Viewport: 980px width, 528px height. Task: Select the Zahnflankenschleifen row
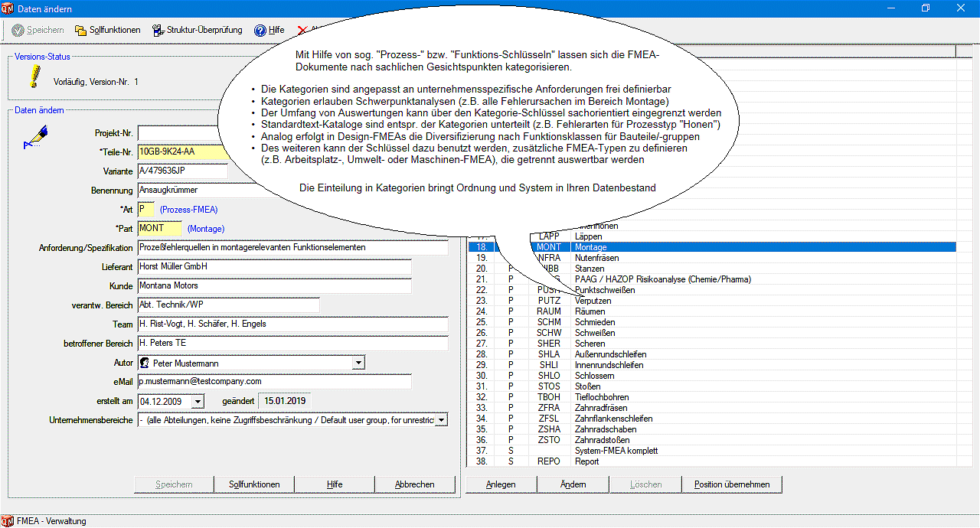(711, 419)
